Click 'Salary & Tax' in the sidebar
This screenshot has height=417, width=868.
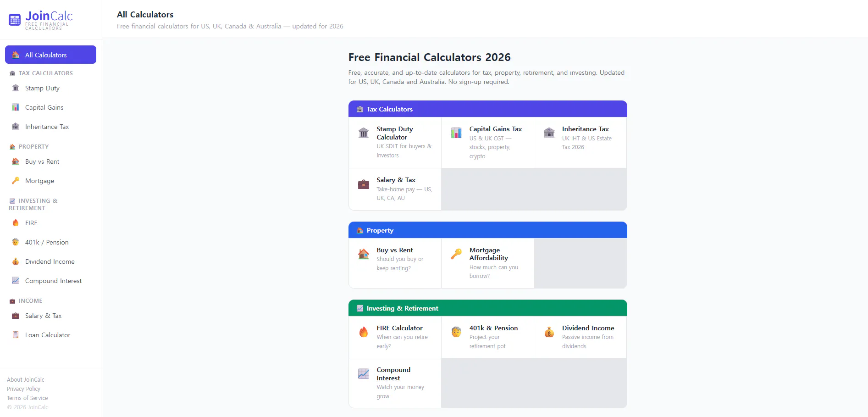[x=44, y=316]
